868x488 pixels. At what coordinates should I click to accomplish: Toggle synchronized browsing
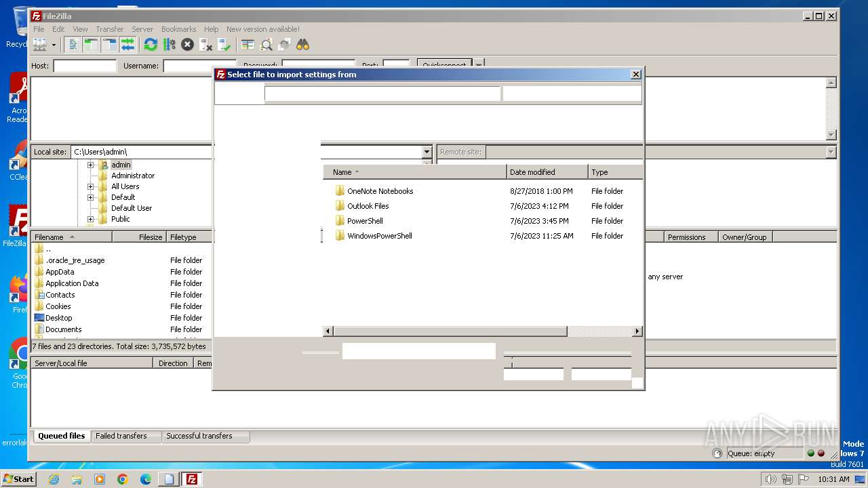[x=284, y=45]
